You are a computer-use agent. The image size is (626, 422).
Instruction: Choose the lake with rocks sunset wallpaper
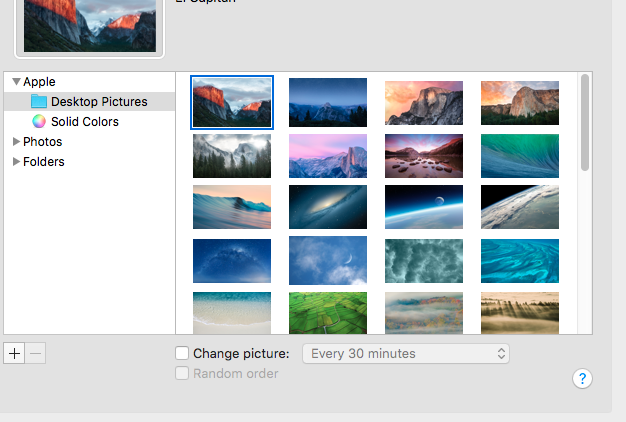coord(424,156)
